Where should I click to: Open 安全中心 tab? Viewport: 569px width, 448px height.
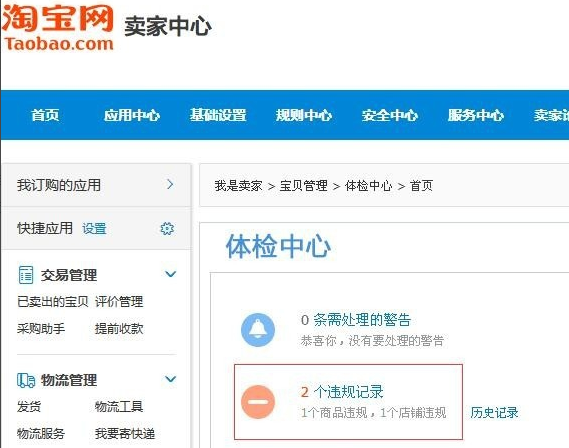tap(390, 115)
